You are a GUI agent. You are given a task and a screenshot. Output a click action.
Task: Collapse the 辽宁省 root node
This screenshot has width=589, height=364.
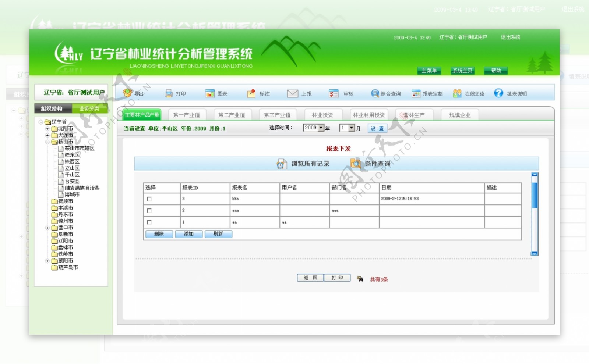[41, 122]
